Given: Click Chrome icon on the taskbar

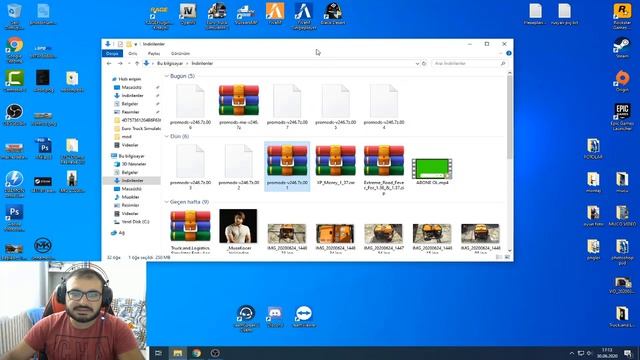Looking at the screenshot, I should (x=196, y=353).
